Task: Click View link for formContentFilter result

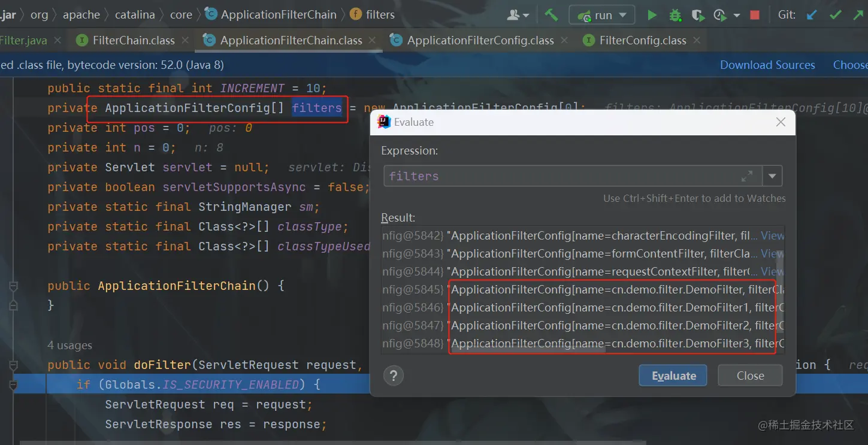Action: (772, 253)
